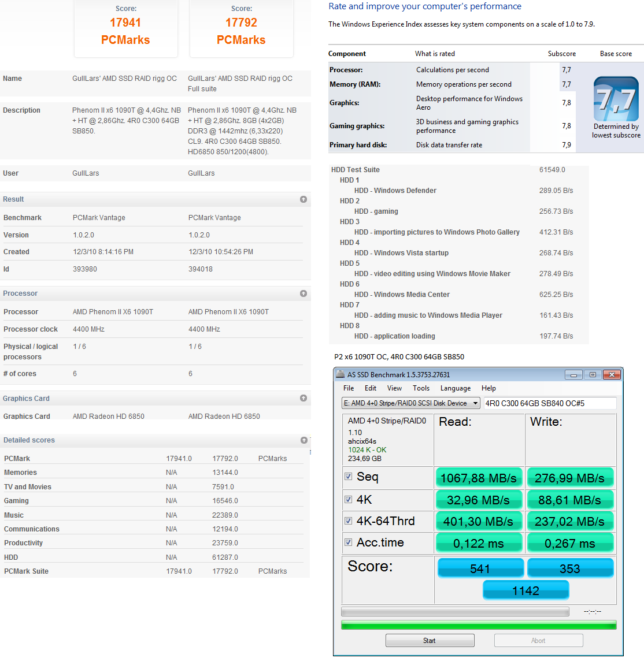Close the AS SSD Benchmark window
The width and height of the screenshot is (644, 658).
pos(612,375)
